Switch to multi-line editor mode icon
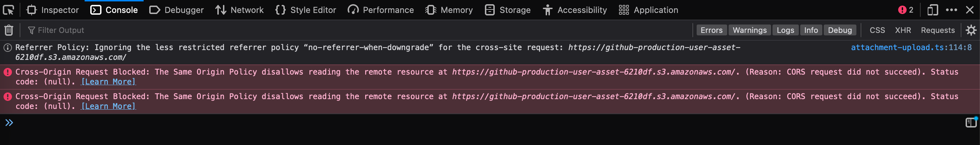Image resolution: width=980 pixels, height=145 pixels. [971, 122]
